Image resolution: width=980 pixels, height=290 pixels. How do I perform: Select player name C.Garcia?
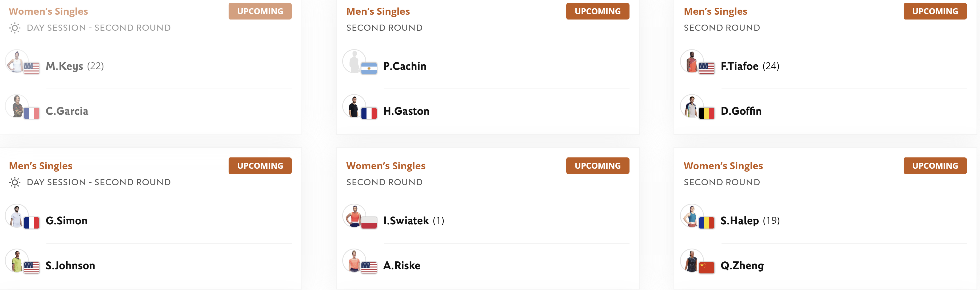[x=67, y=111]
